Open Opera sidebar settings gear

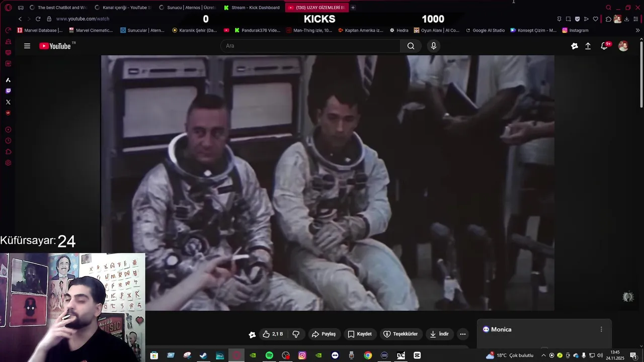[8, 163]
